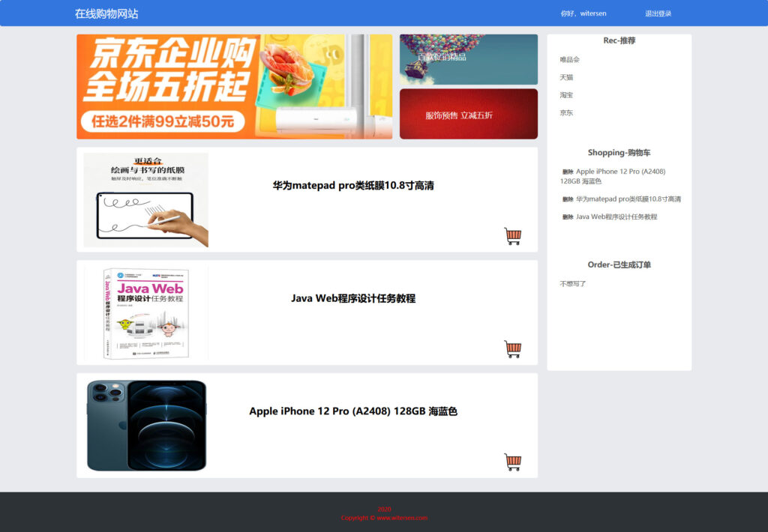The image size is (768, 532).
Task: Click the 2020 footer year text
Action: pyautogui.click(x=384, y=510)
